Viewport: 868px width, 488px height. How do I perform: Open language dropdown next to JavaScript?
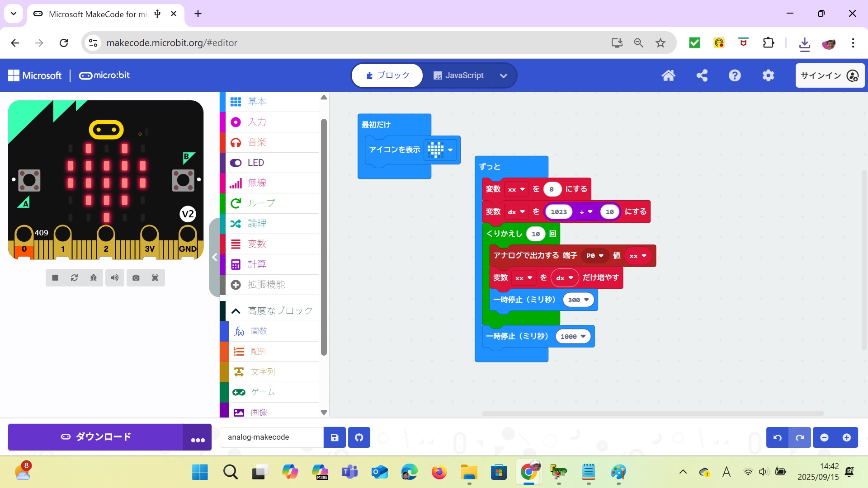pyautogui.click(x=503, y=75)
